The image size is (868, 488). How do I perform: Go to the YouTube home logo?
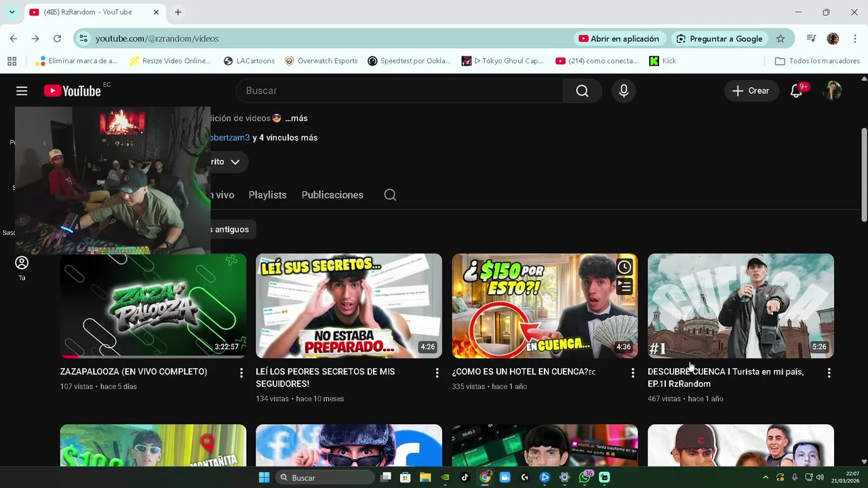click(x=73, y=91)
